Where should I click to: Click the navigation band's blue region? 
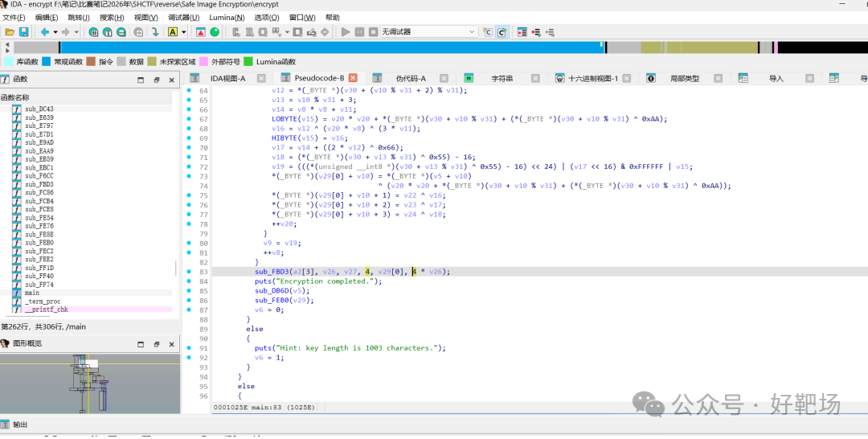point(330,47)
